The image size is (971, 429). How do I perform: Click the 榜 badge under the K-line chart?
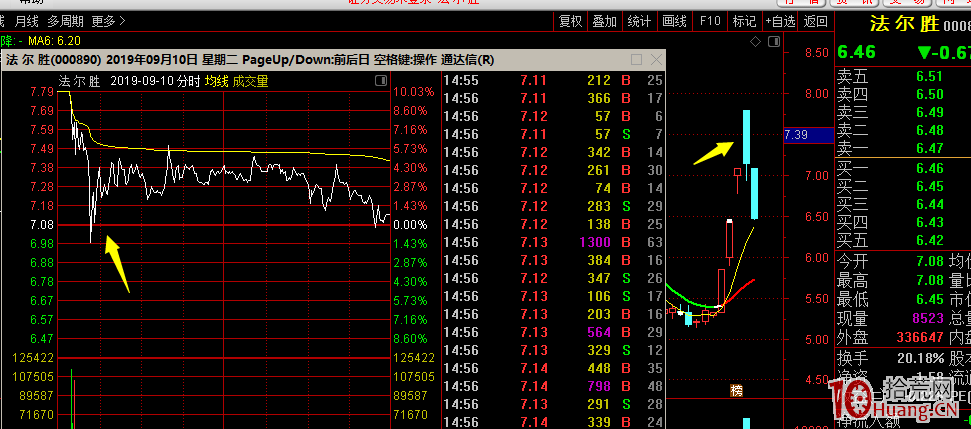click(736, 391)
